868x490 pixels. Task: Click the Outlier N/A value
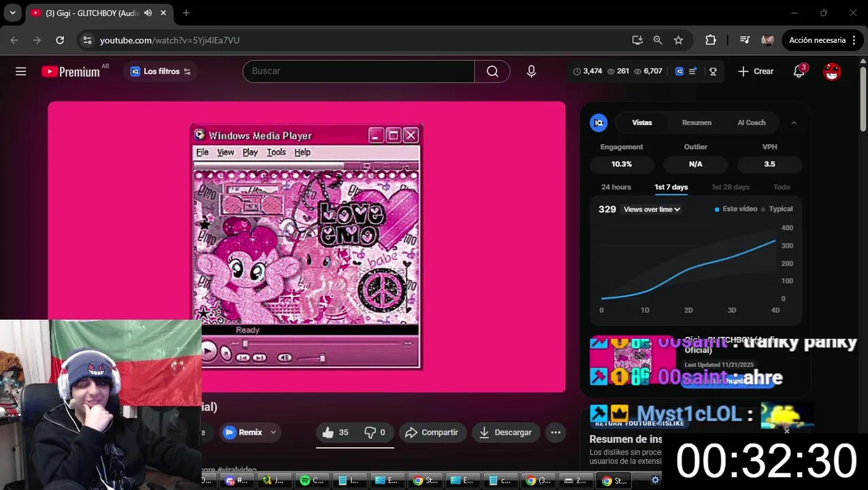696,164
